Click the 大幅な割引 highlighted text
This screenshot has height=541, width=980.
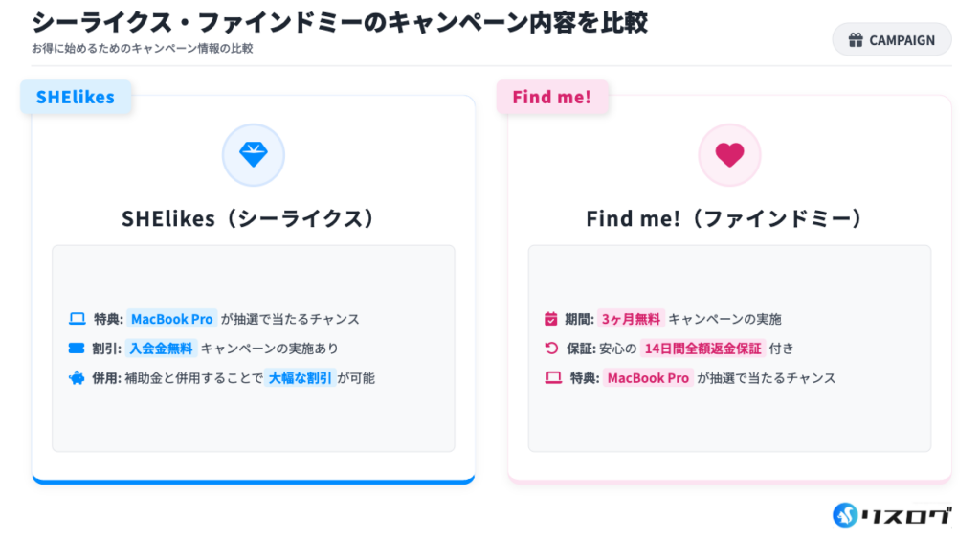point(300,378)
